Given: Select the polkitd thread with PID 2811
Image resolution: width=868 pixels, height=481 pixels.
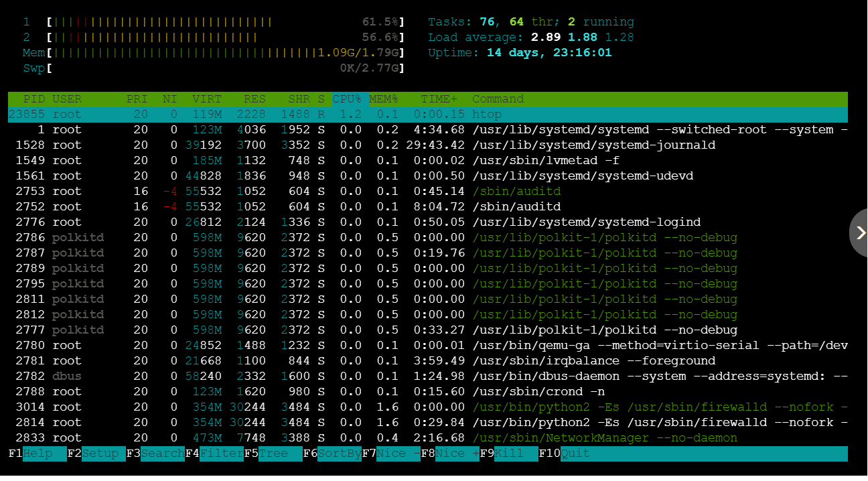Looking at the screenshot, I should (x=428, y=299).
